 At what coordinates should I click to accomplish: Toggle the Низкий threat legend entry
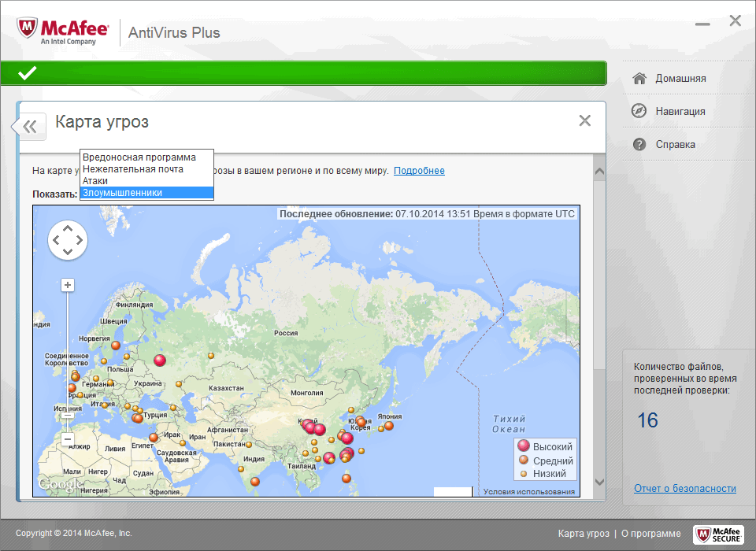point(543,472)
